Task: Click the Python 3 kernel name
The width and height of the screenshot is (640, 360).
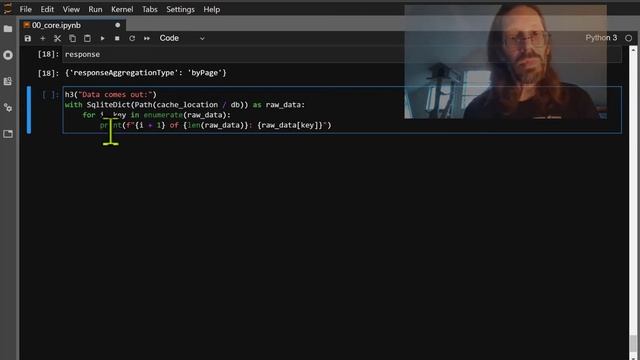Action: click(601, 38)
